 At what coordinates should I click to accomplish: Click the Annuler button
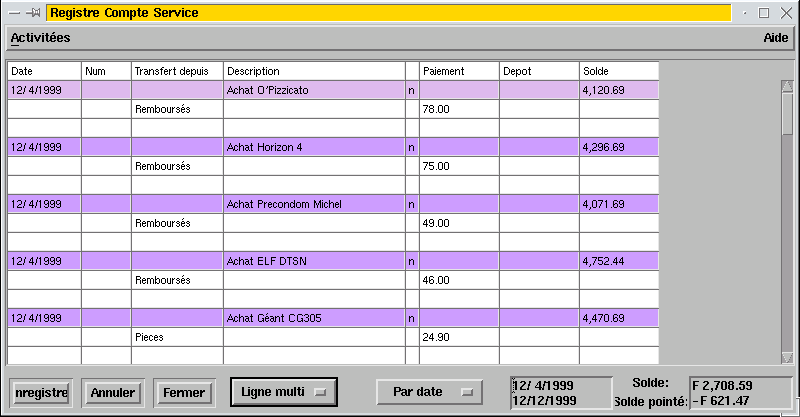pyautogui.click(x=112, y=393)
